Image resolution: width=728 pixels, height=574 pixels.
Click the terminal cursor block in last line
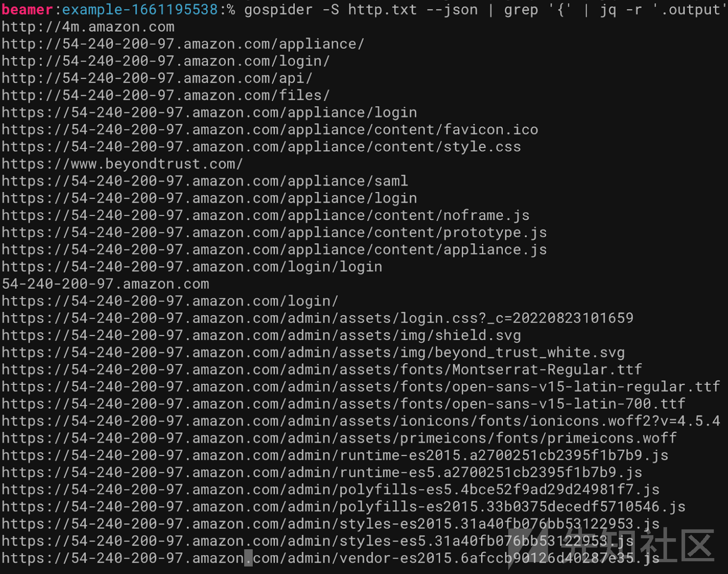click(x=248, y=558)
